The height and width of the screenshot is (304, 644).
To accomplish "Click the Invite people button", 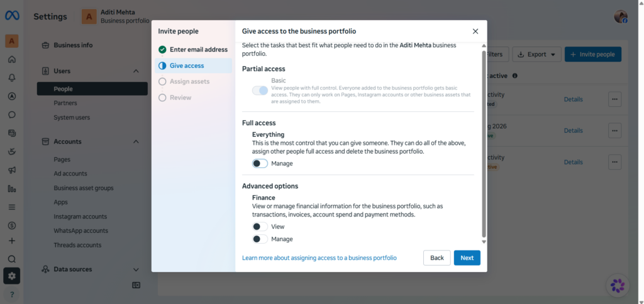I will coord(592,54).
